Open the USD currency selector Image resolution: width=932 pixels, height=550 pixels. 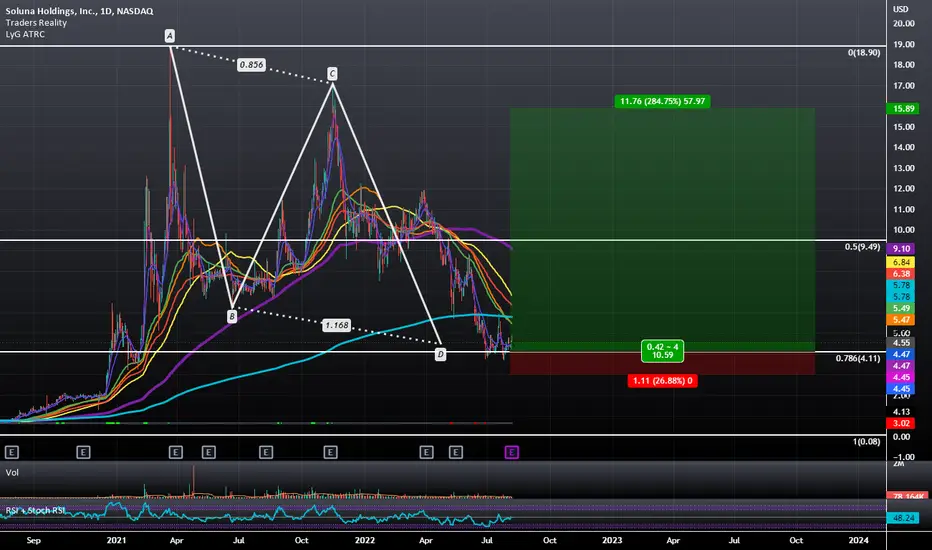pyautogui.click(x=900, y=9)
